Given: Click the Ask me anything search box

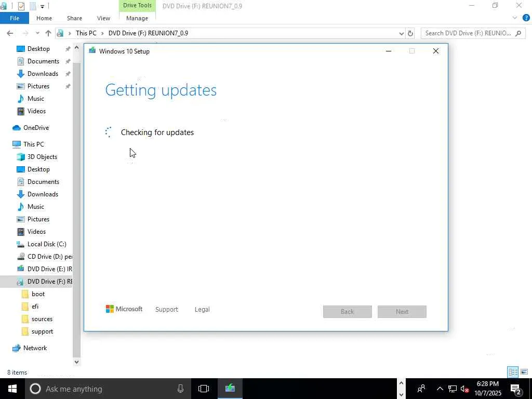Looking at the screenshot, I should coord(109,389).
